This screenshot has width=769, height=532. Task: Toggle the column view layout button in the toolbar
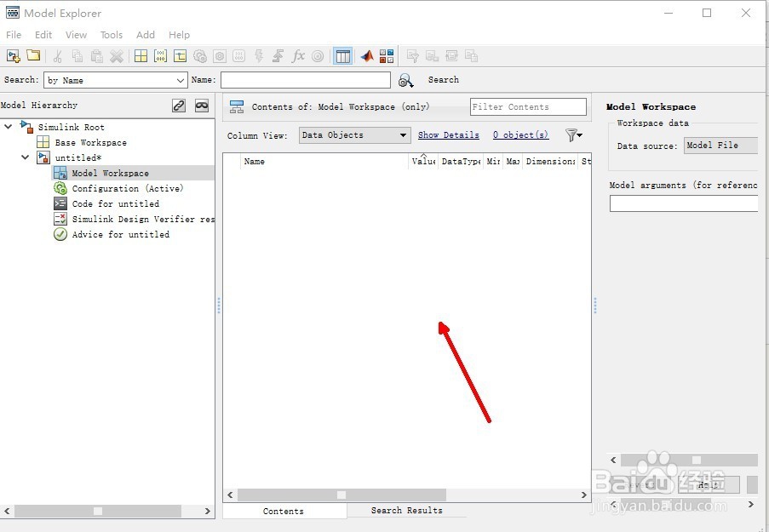[x=343, y=56]
